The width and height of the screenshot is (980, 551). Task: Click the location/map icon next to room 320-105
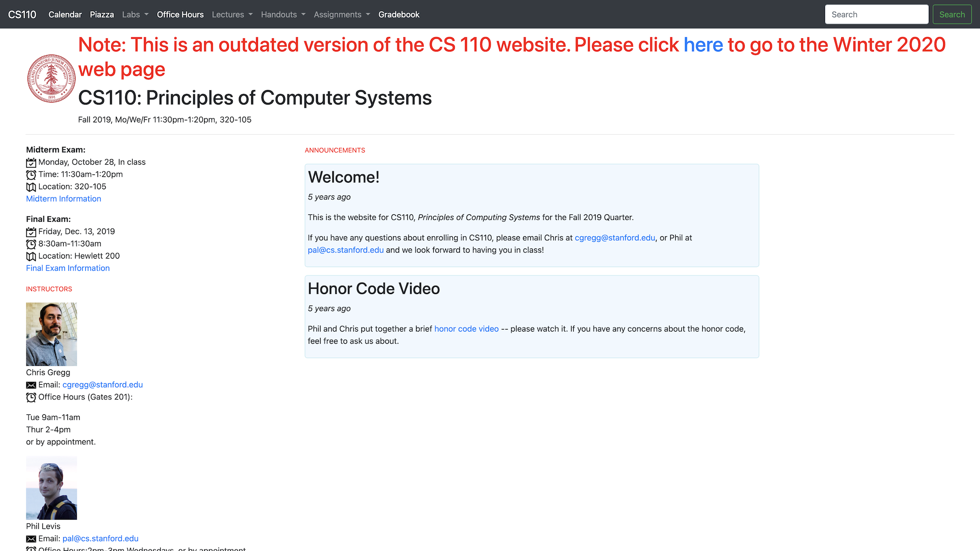click(31, 186)
